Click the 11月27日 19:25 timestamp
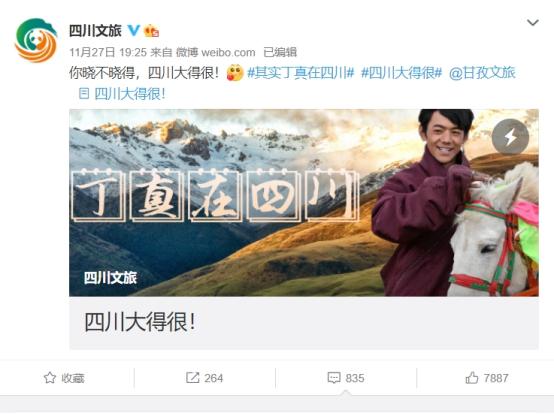The height and width of the screenshot is (414, 554). pyautogui.click(x=108, y=52)
